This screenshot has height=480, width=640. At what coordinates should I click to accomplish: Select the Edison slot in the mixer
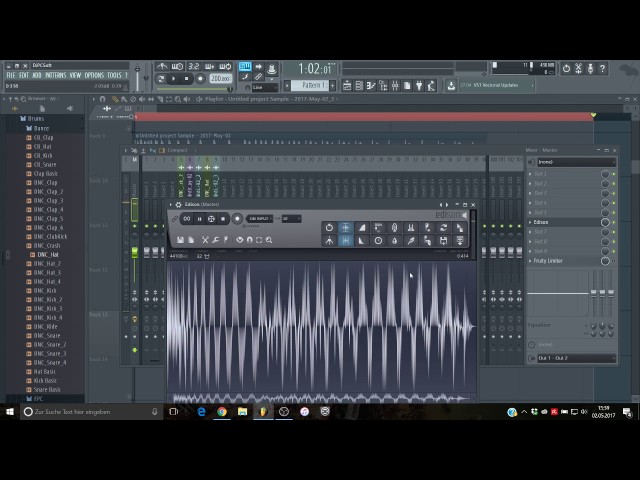pos(564,222)
